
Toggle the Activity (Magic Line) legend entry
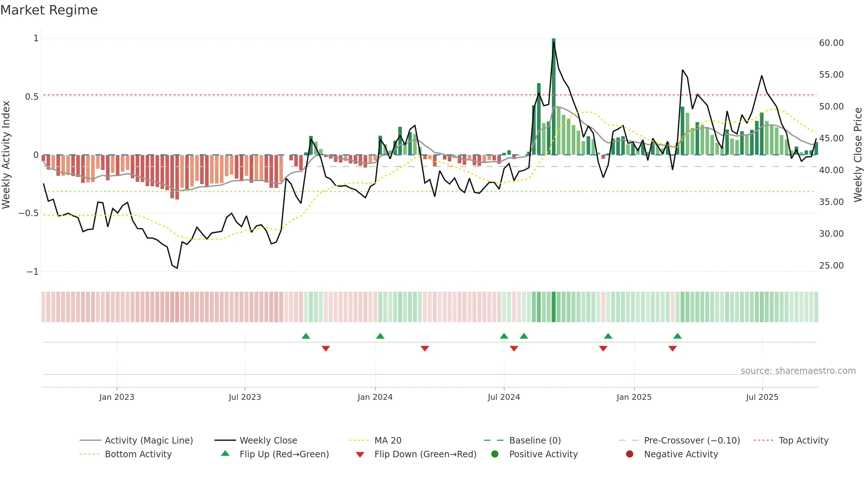click(136, 440)
